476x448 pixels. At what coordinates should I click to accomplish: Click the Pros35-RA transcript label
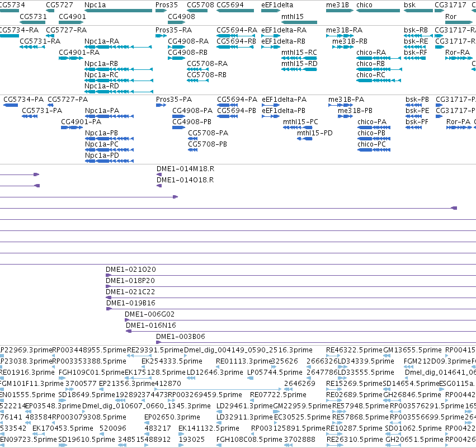click(x=173, y=30)
